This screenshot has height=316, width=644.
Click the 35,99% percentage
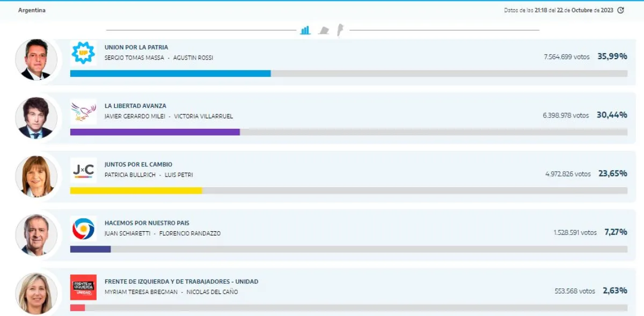coord(612,56)
